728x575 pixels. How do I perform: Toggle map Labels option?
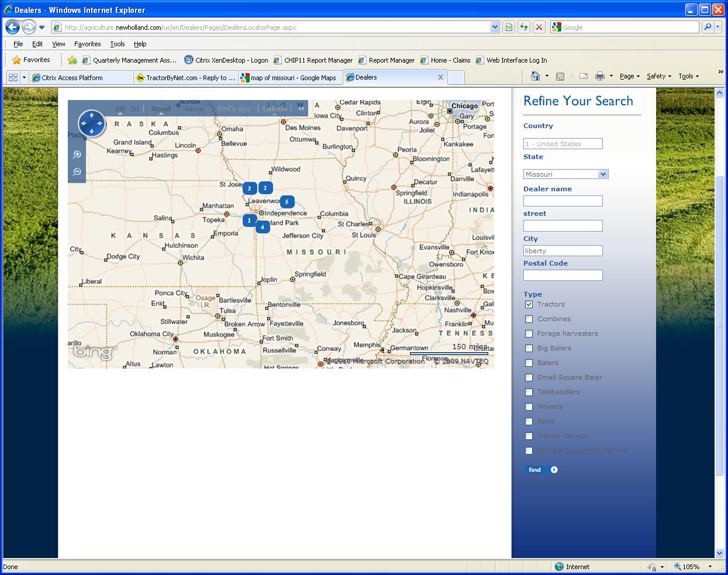[x=275, y=109]
